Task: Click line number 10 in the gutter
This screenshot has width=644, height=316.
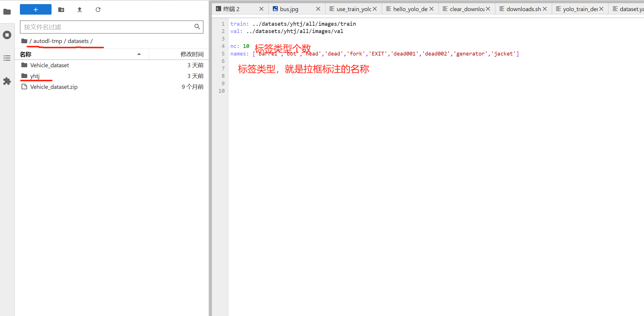Action: coord(222,91)
